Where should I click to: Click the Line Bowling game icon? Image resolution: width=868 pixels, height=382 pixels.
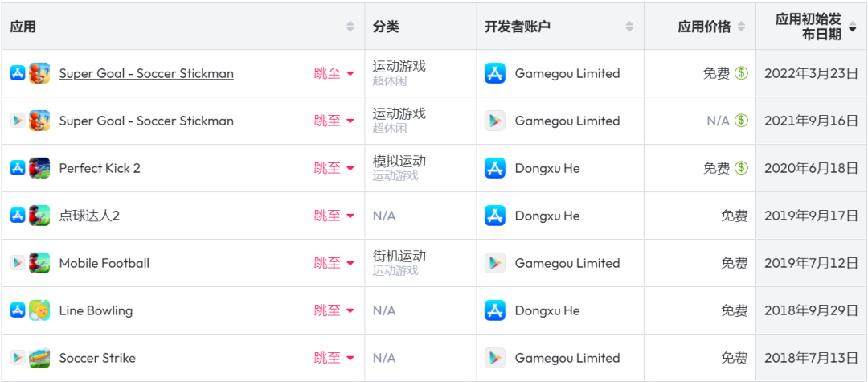tap(39, 310)
